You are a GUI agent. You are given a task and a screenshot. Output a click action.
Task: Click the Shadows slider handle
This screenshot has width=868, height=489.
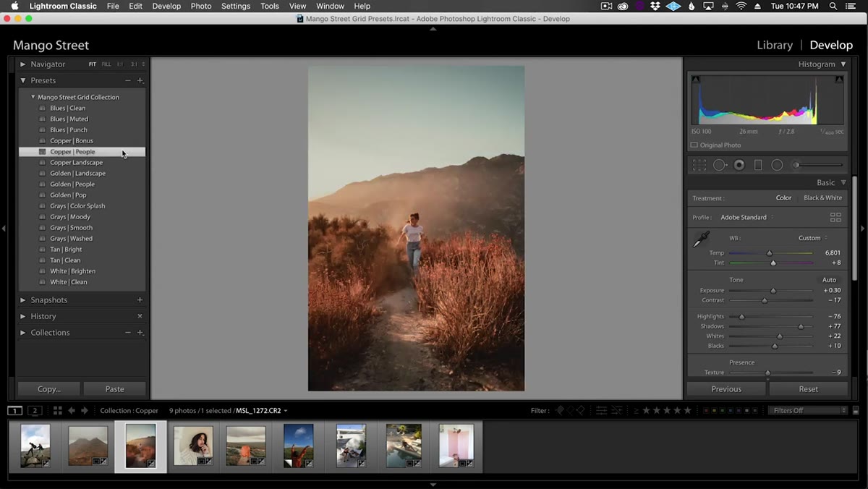(801, 326)
